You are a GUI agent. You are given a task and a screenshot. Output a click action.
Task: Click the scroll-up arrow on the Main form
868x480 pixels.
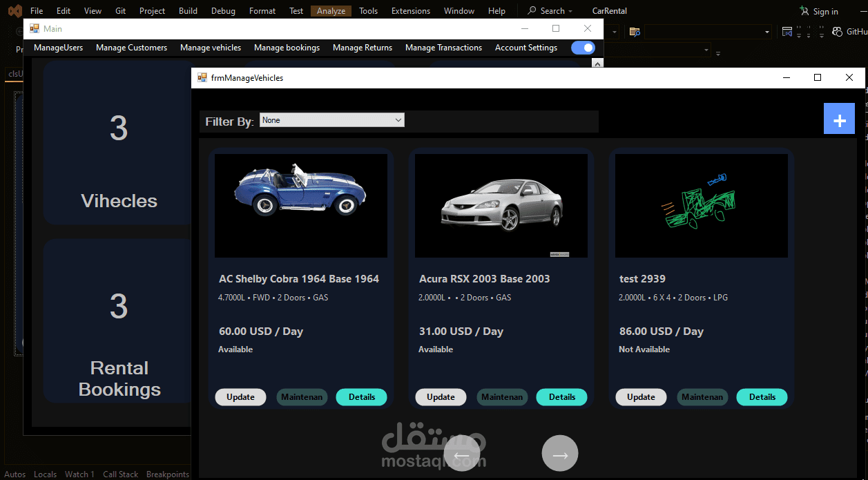click(597, 63)
